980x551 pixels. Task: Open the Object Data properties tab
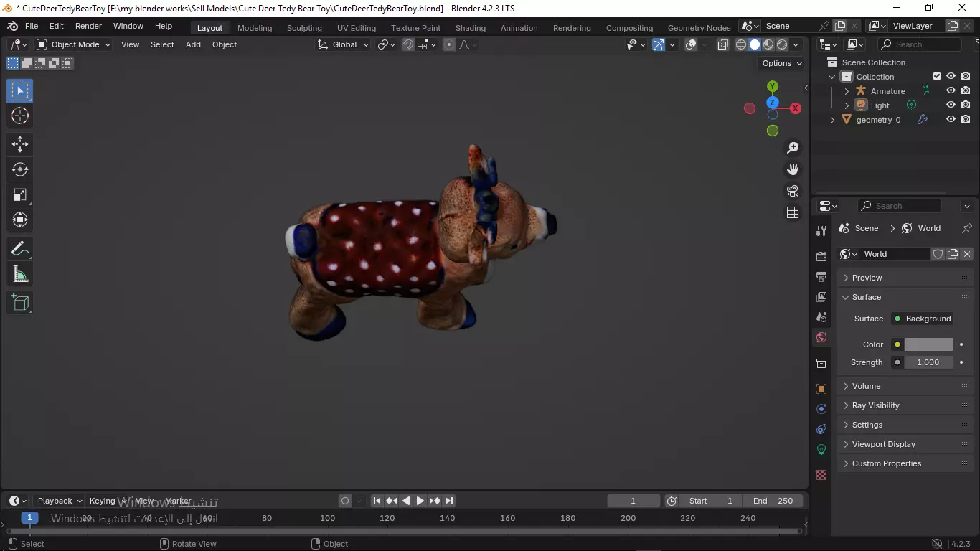point(821,449)
